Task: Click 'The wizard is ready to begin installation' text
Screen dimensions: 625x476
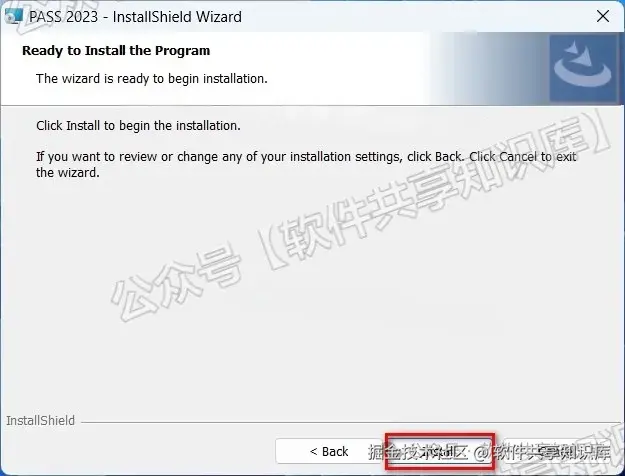Action: coord(151,79)
